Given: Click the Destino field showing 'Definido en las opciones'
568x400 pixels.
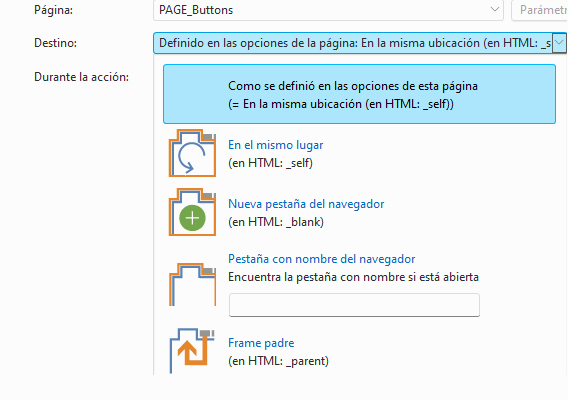Looking at the screenshot, I should (x=360, y=43).
